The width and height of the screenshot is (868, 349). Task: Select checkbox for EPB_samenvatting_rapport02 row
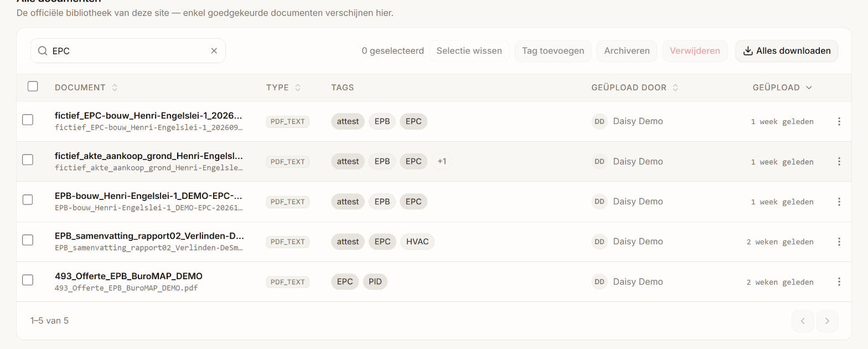(28, 240)
